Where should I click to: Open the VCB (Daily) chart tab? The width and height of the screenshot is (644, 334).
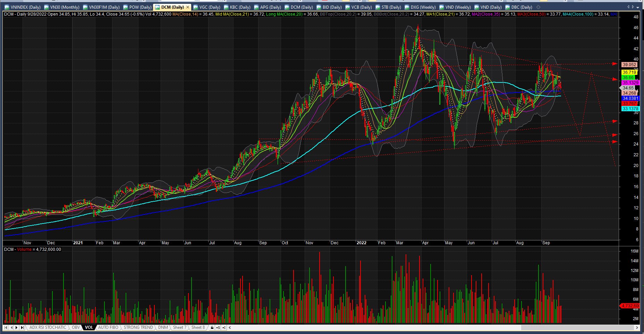[358, 7]
